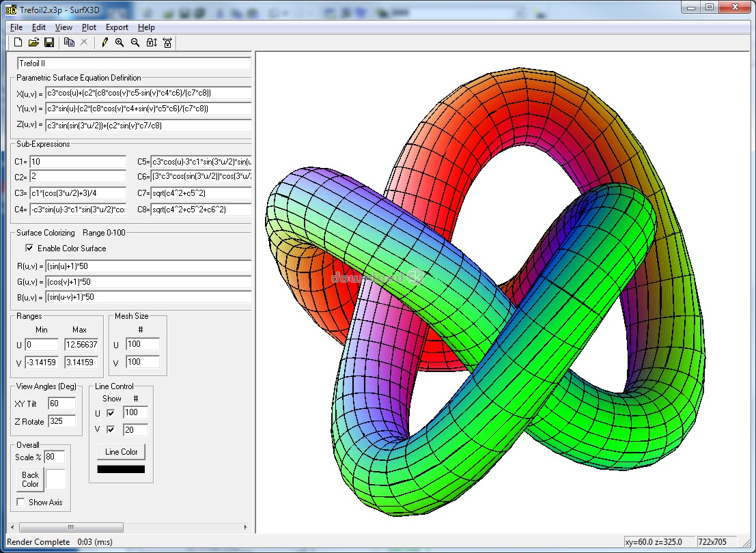Open the File menu

click(x=16, y=27)
